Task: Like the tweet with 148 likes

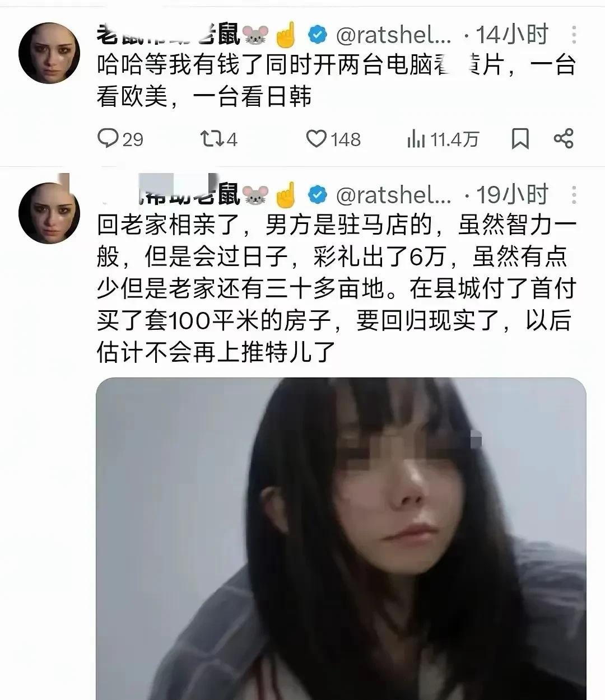Action: pos(333,138)
